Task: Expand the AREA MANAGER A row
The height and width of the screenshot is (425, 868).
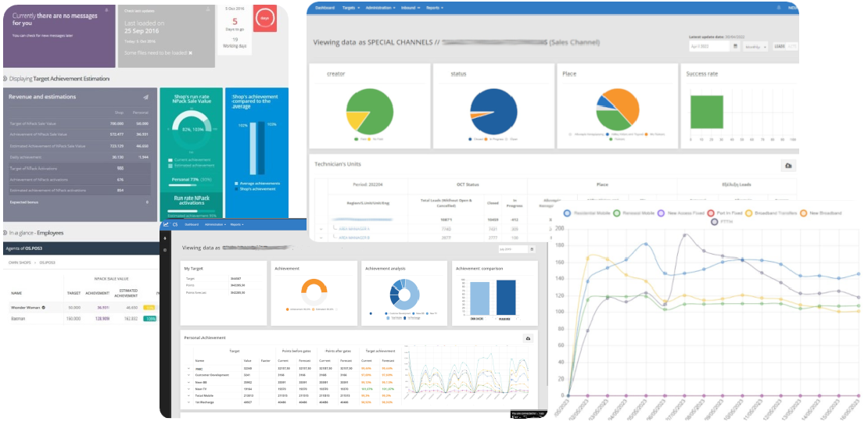Action: [321, 229]
